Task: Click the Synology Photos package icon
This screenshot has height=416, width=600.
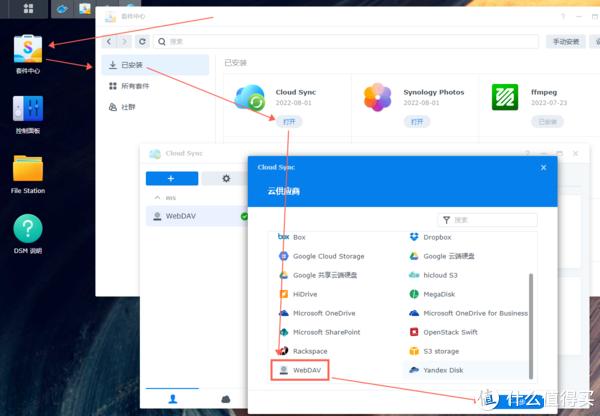Action: point(378,97)
